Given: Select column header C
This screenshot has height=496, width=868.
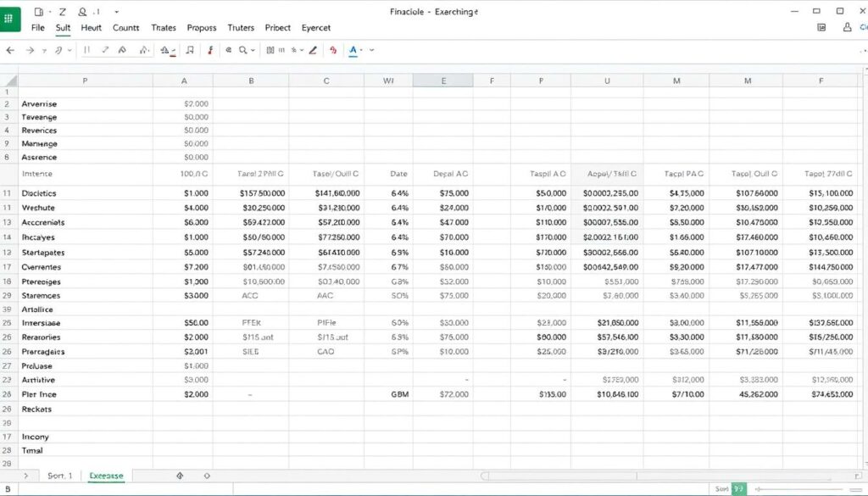Looking at the screenshot, I should (x=326, y=81).
